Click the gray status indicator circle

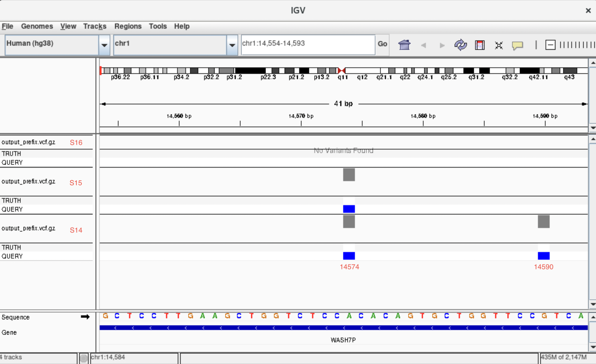click(x=84, y=358)
